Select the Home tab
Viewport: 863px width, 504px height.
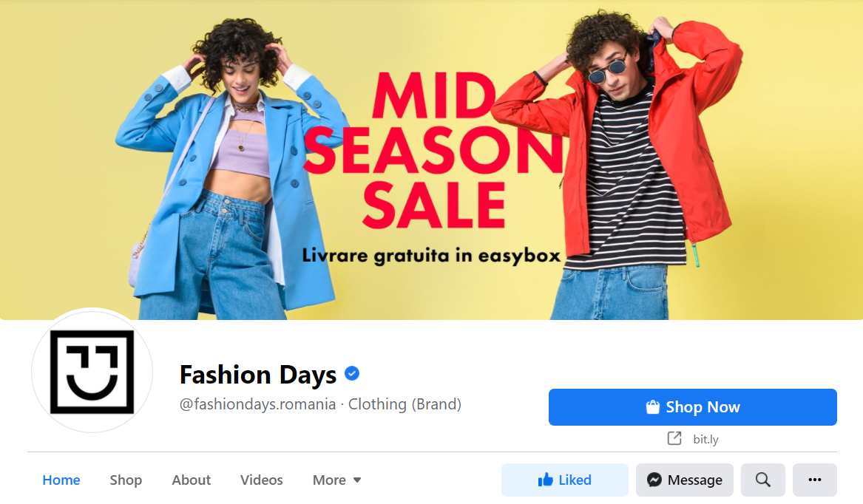coord(61,480)
